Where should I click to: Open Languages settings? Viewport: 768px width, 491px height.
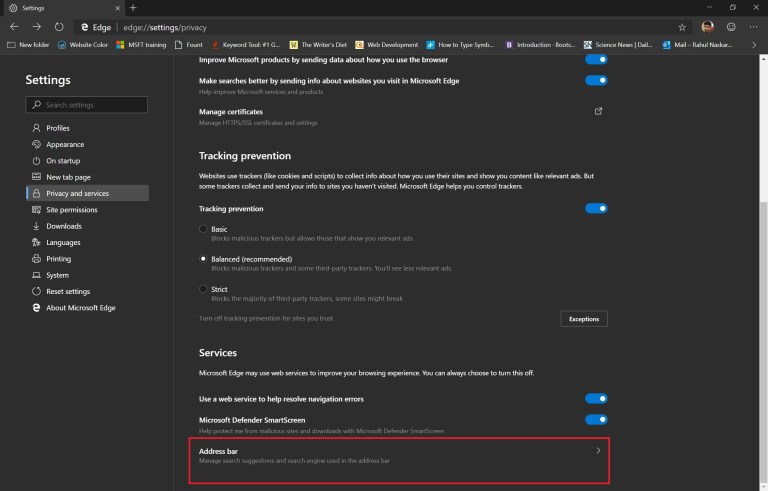click(x=87, y=242)
